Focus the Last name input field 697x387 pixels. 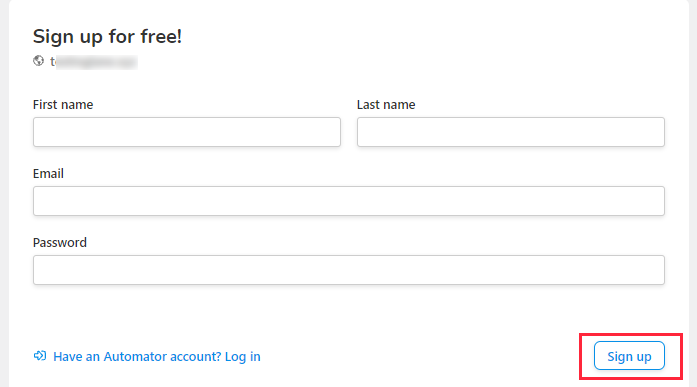pos(511,132)
